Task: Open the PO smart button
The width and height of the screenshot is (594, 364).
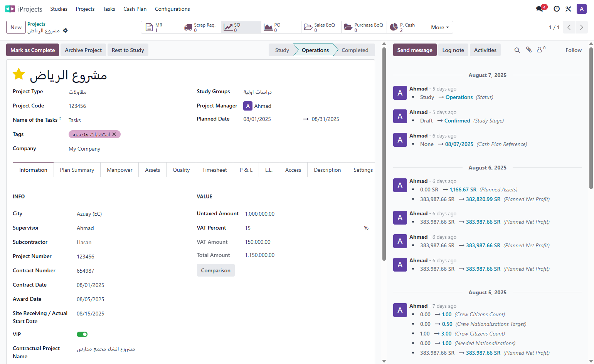Action: [x=281, y=27]
